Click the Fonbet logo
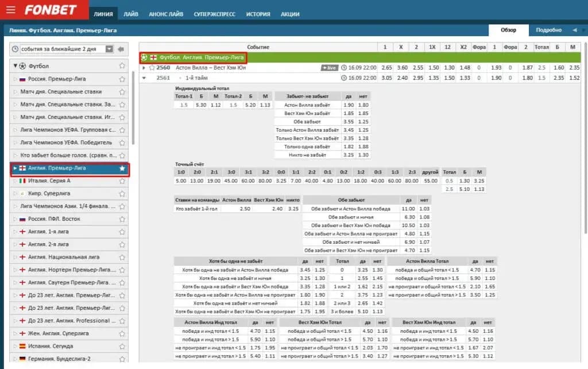Viewport: 588px width, 369px height. (x=51, y=10)
